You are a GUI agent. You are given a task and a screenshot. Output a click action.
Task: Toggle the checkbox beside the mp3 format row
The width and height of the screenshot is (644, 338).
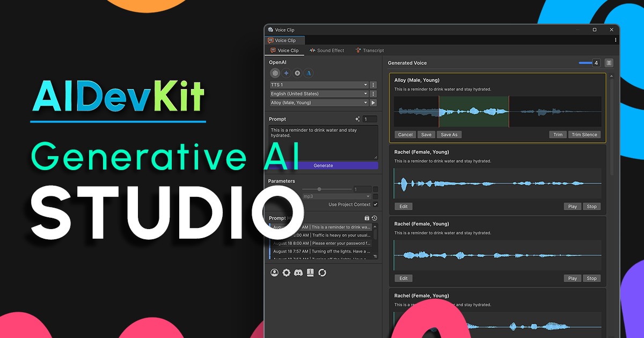375,196
